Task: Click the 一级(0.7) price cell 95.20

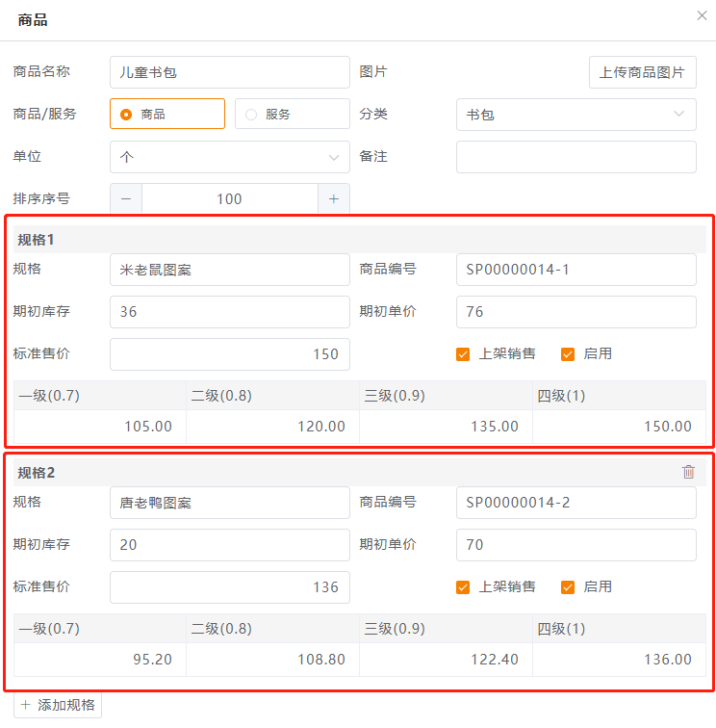Action: [x=100, y=660]
